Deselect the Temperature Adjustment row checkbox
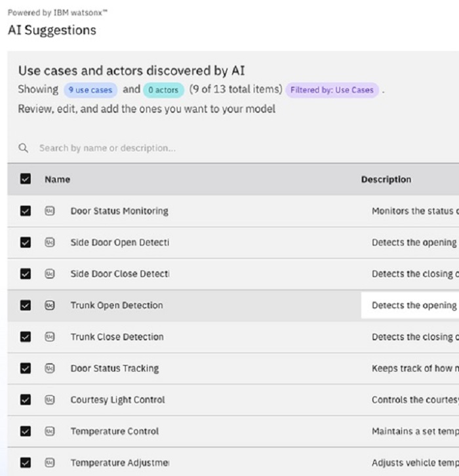The height and width of the screenshot is (476, 459). [x=26, y=463]
